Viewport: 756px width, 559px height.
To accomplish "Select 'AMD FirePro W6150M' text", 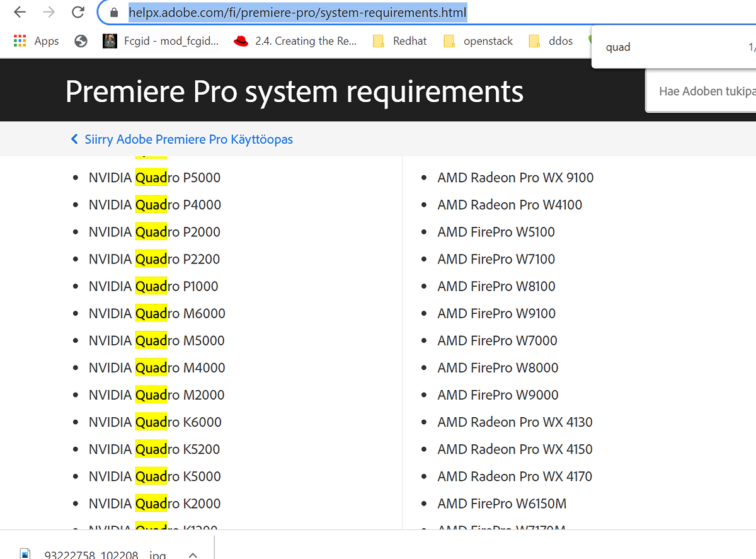I will (x=501, y=503).
